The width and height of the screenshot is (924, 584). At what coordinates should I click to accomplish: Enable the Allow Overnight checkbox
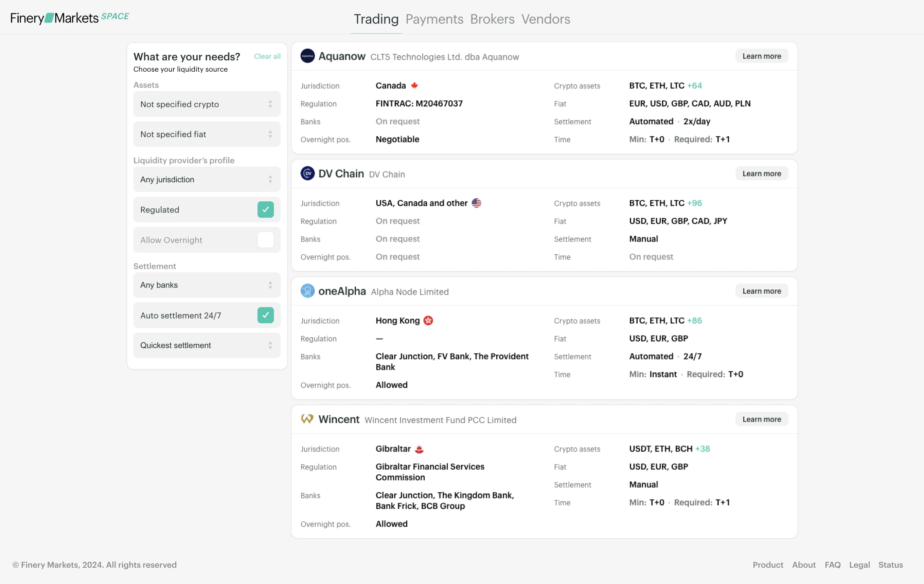point(265,240)
